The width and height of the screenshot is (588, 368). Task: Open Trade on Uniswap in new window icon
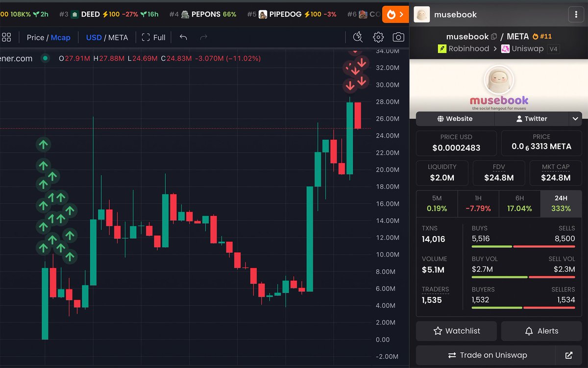pyautogui.click(x=569, y=355)
